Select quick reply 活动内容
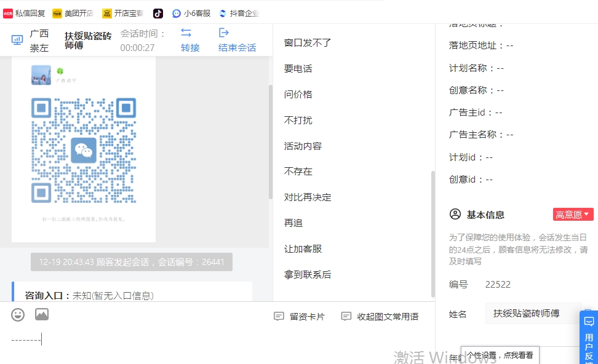The width and height of the screenshot is (598, 364). (x=303, y=146)
